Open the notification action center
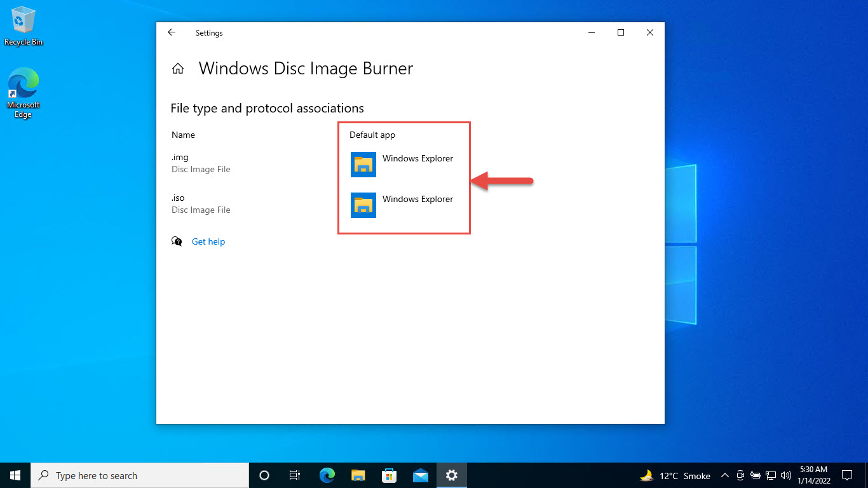Screen dimensions: 868x488 pos(847,475)
